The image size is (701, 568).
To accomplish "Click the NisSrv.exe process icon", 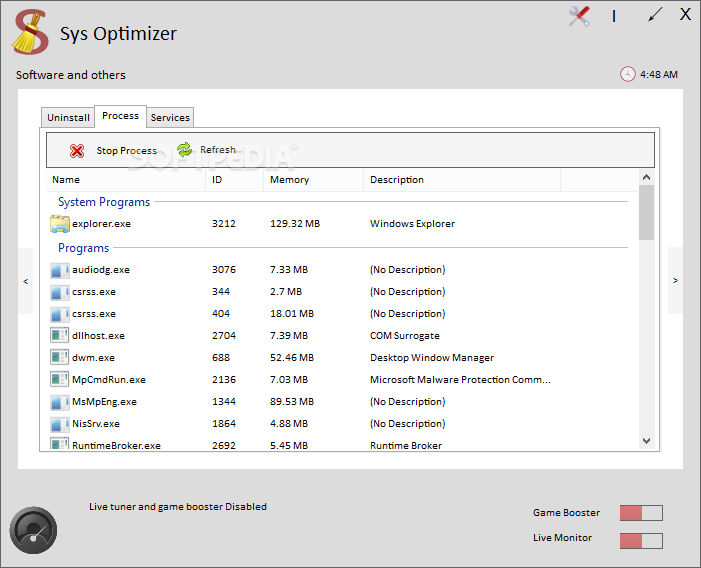I will click(59, 424).
